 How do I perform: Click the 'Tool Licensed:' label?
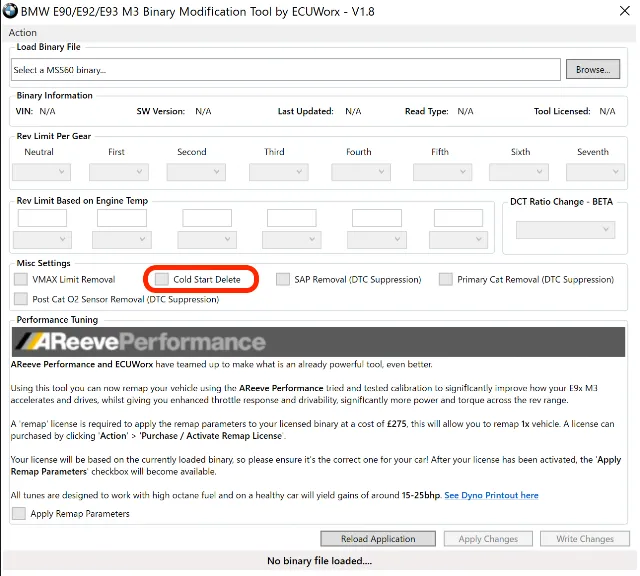[562, 111]
